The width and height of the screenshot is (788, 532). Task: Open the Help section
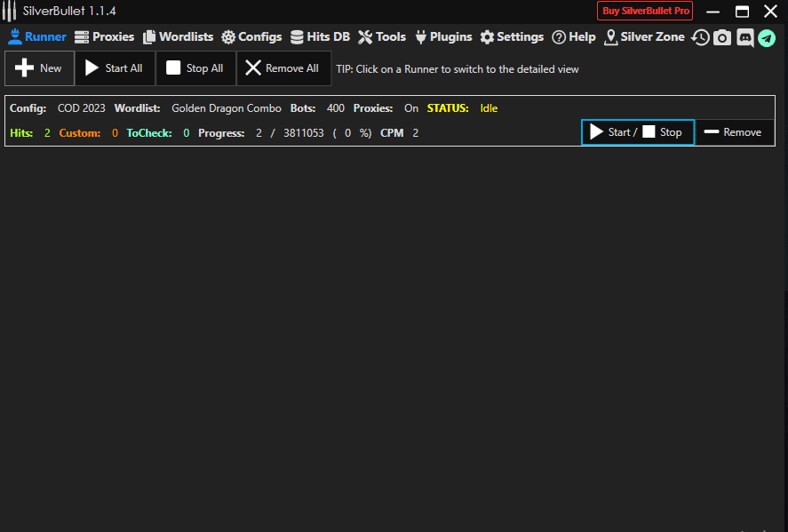(573, 36)
